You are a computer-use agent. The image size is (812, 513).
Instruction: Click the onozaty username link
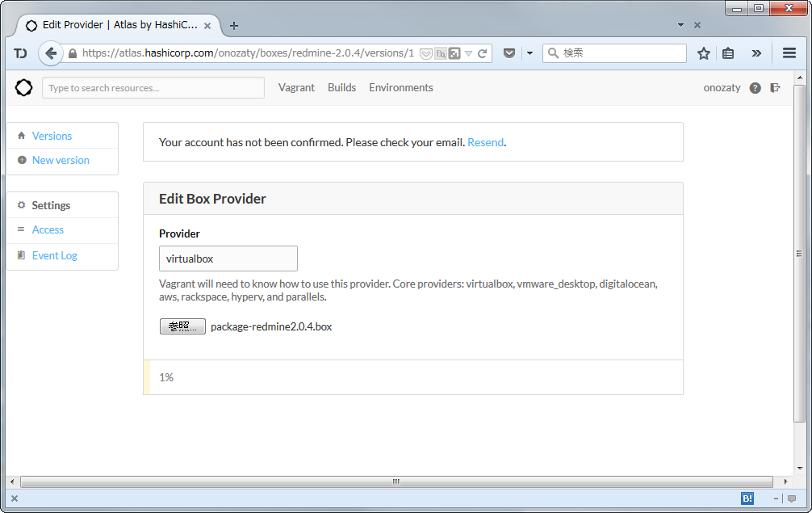722,88
